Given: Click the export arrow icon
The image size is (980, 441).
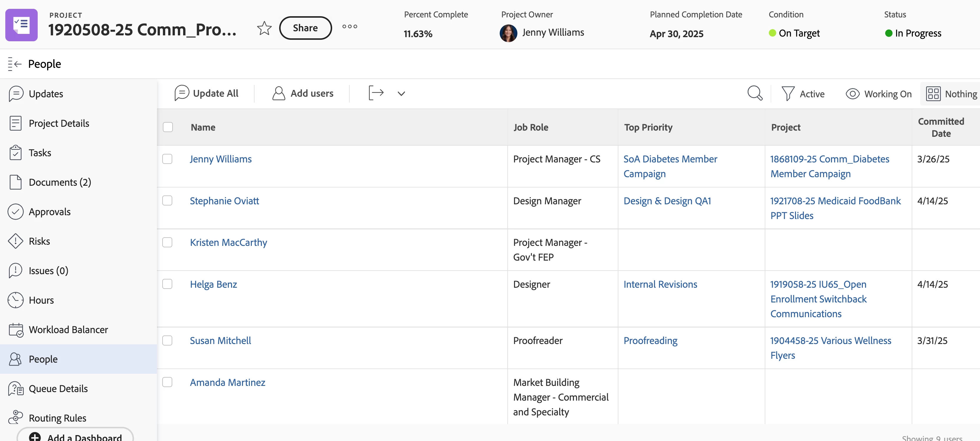Looking at the screenshot, I should coord(376,93).
